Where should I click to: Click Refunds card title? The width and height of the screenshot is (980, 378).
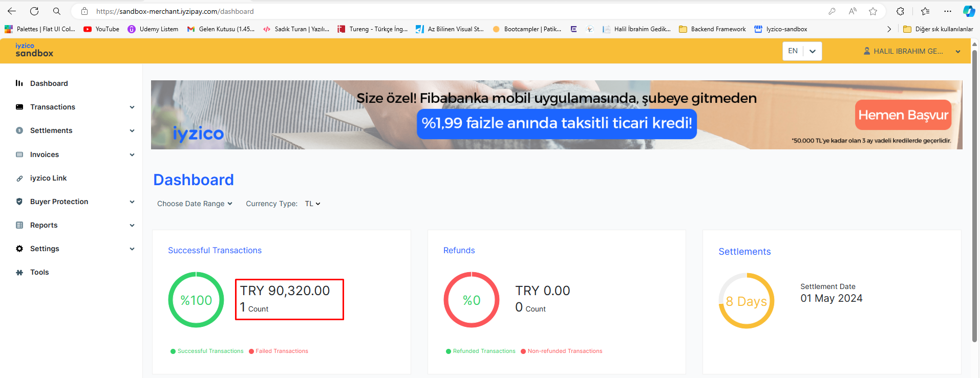[x=459, y=250]
